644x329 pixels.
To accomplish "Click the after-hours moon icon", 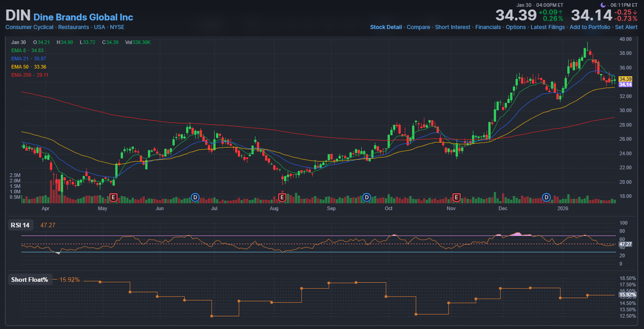I will tap(603, 5).
